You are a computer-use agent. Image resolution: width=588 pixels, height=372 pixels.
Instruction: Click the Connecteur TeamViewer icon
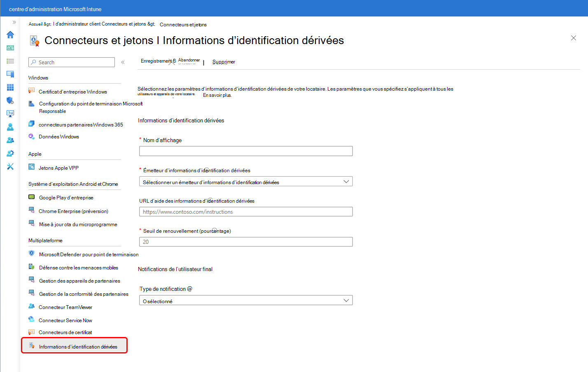pyautogui.click(x=31, y=306)
